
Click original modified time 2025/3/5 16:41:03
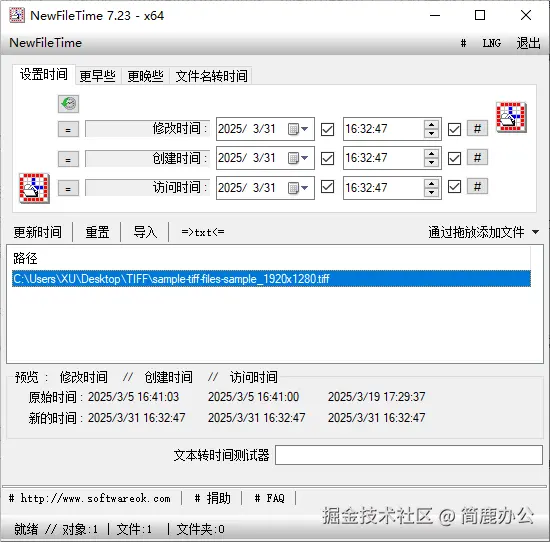[133, 397]
